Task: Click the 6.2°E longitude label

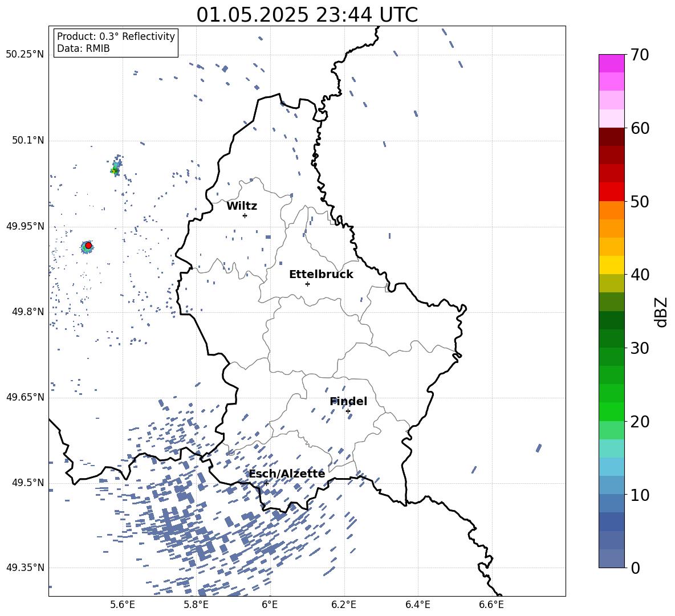Action: coord(344,605)
